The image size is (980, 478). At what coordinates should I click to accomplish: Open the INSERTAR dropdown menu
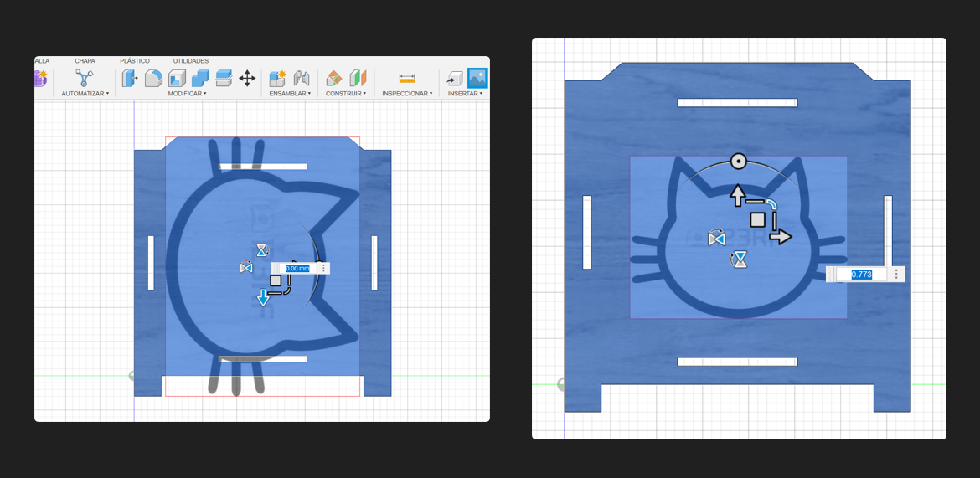coord(465,93)
